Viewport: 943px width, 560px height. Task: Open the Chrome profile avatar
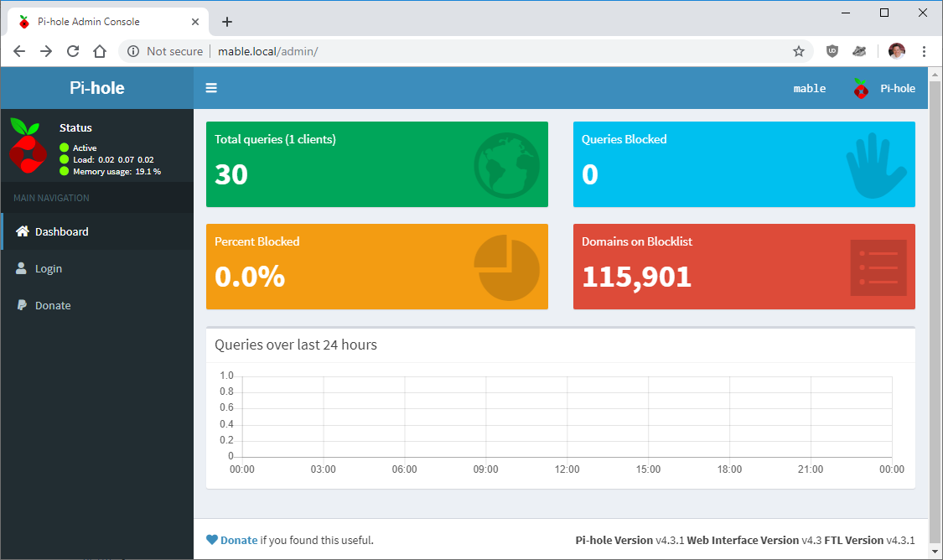(896, 51)
